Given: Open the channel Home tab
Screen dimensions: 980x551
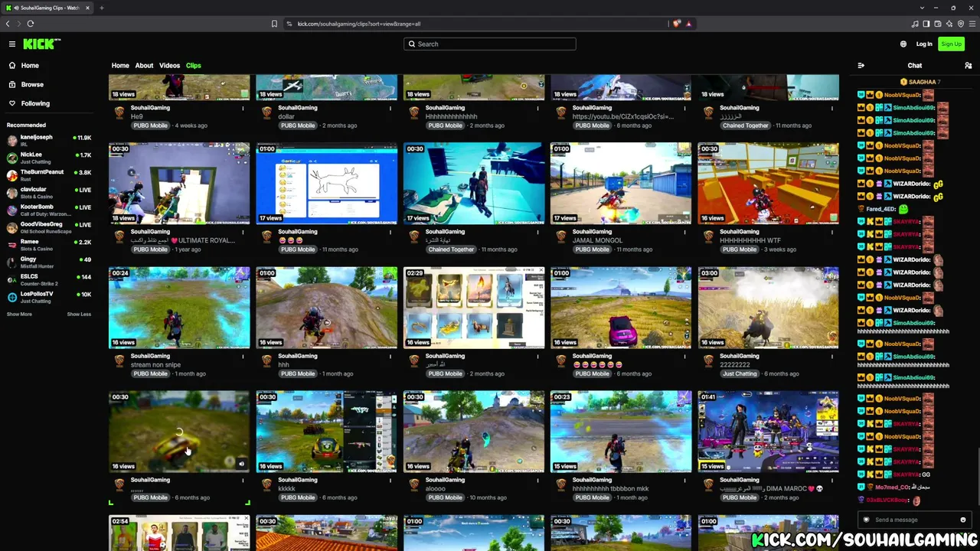Looking at the screenshot, I should point(120,66).
